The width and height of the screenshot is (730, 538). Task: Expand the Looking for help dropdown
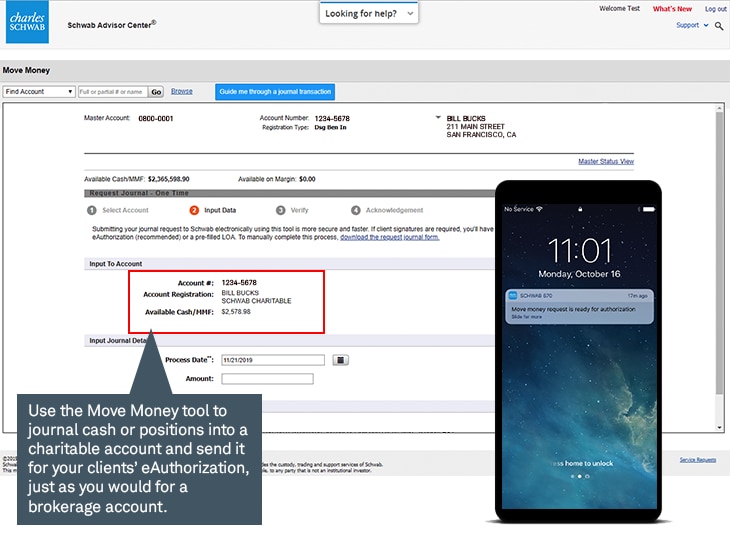coord(369,13)
